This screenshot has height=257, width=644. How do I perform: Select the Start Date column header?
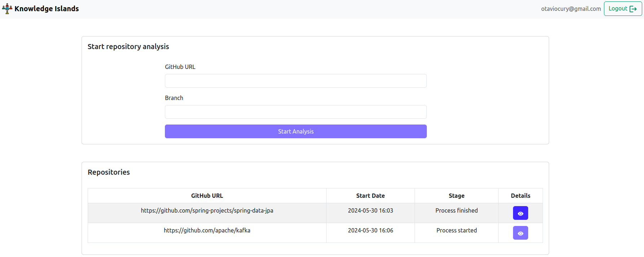pyautogui.click(x=370, y=196)
